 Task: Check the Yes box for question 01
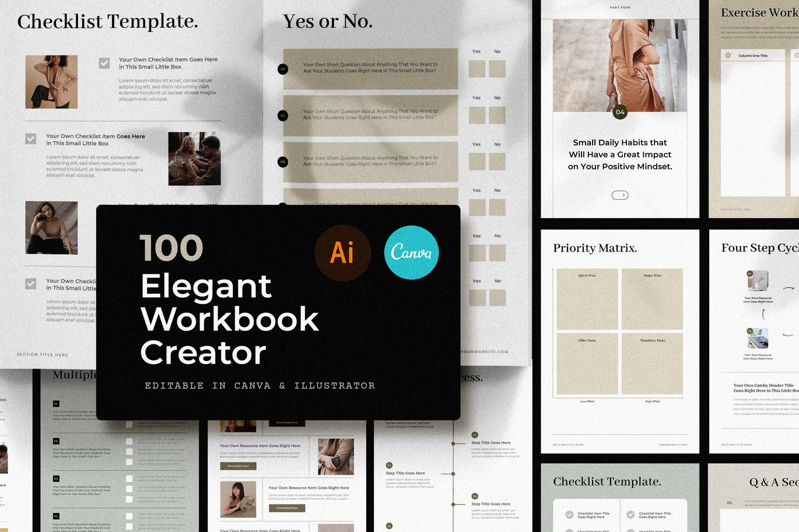point(477,69)
